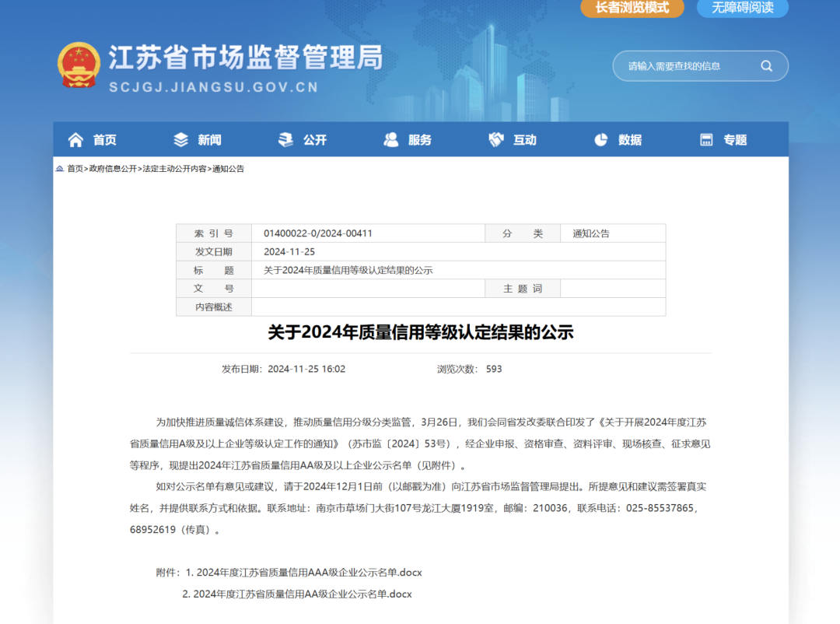Image resolution: width=840 pixels, height=624 pixels.
Task: Open the 新闻 navigation menu
Action: 209,140
